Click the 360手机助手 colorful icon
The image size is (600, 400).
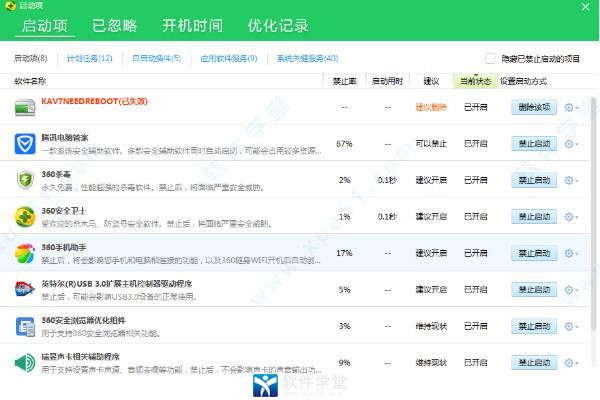pos(25,253)
